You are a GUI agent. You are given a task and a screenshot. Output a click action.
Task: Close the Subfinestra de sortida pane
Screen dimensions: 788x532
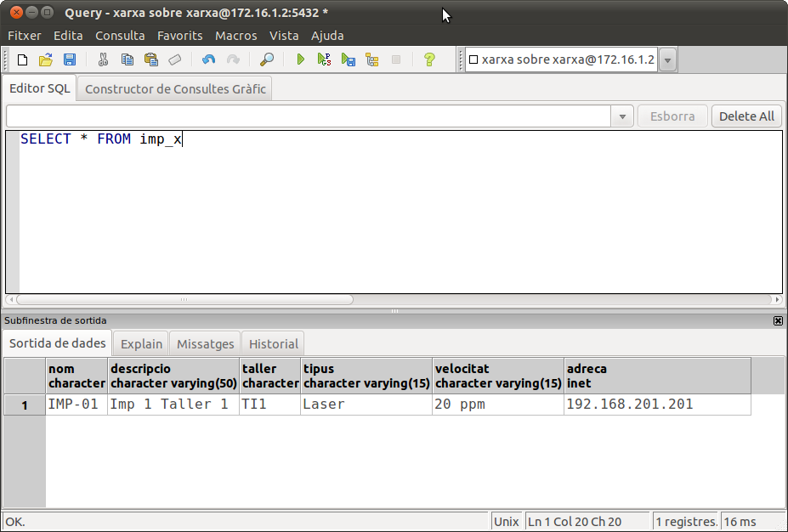click(778, 320)
